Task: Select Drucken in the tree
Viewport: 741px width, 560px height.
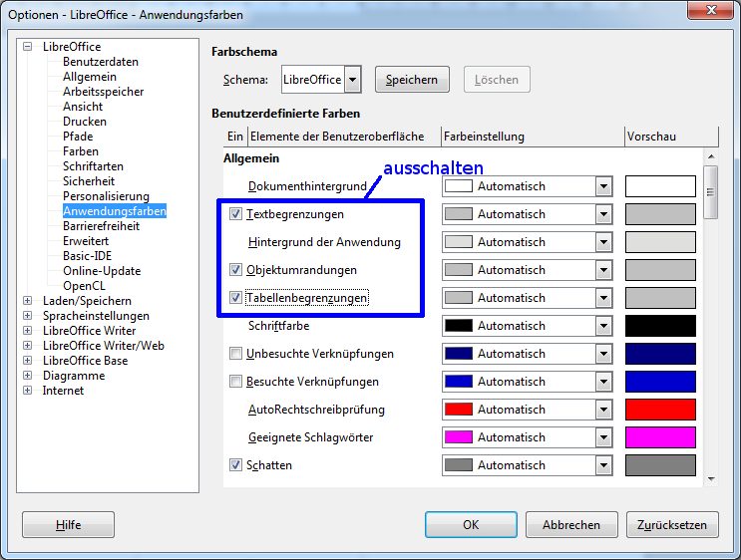Action: point(85,122)
